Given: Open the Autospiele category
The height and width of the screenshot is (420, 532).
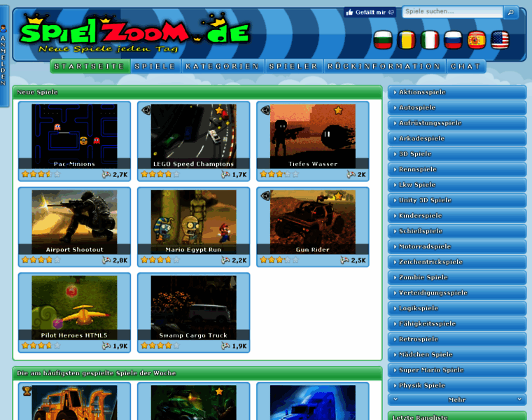Looking at the screenshot, I should click(457, 108).
